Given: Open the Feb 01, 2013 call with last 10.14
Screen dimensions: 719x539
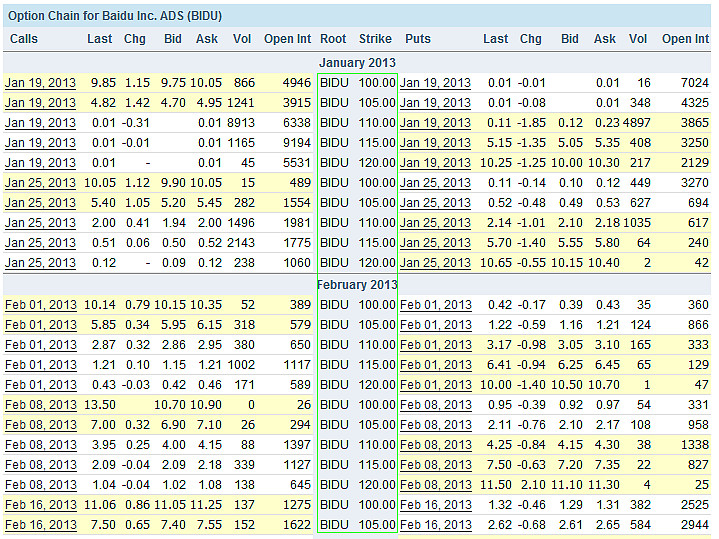Looking at the screenshot, I should [x=41, y=305].
